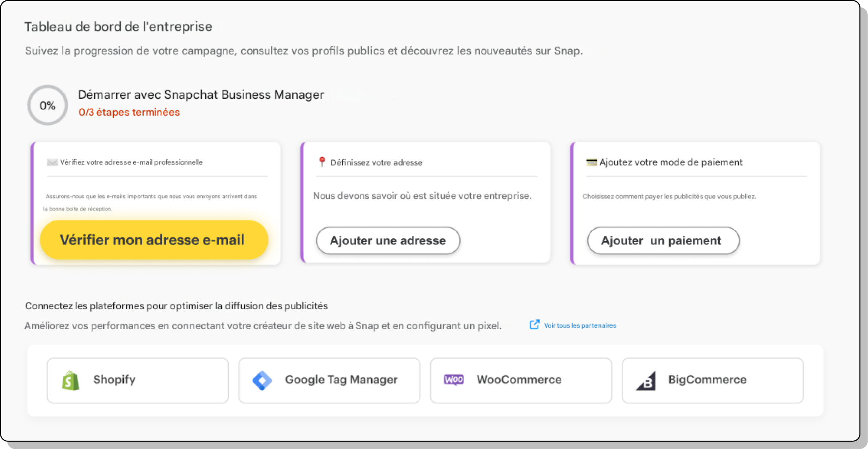Click the 0/3 étapes terminées text

[129, 112]
